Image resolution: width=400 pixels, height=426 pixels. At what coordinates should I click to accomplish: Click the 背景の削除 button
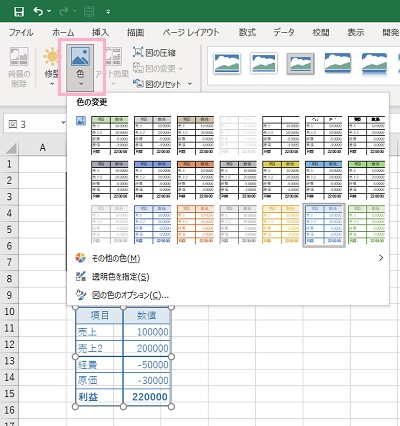click(x=19, y=67)
